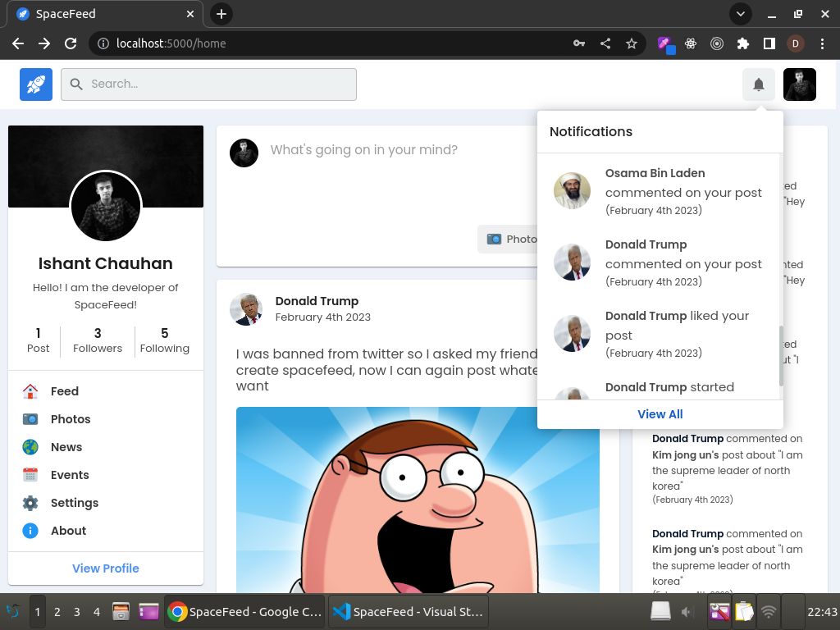This screenshot has height=630, width=840.
Task: Click Donald Trump commented on your post notification
Action: [x=659, y=262]
